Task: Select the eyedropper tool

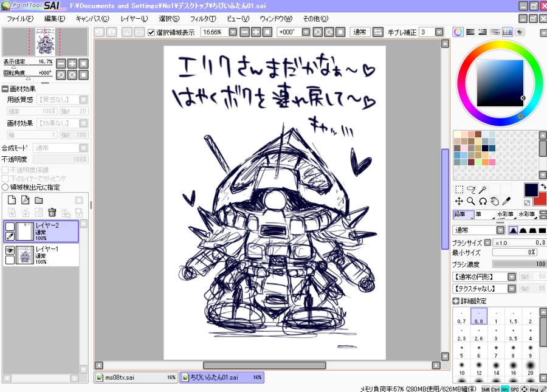Action: click(506, 201)
